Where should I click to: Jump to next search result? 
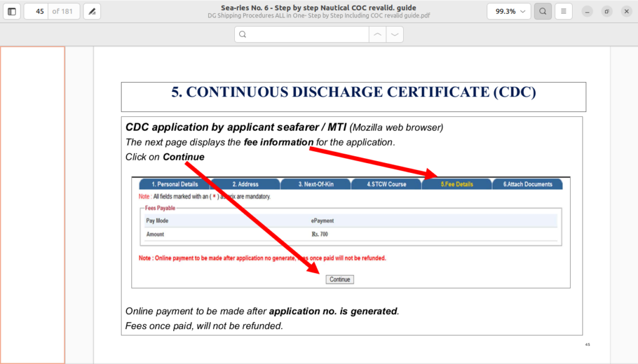(x=394, y=34)
